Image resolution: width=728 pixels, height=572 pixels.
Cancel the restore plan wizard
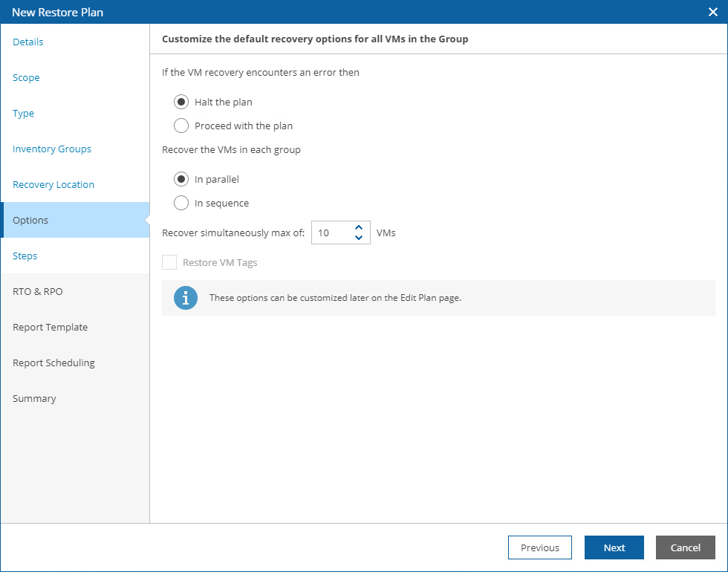click(x=685, y=547)
